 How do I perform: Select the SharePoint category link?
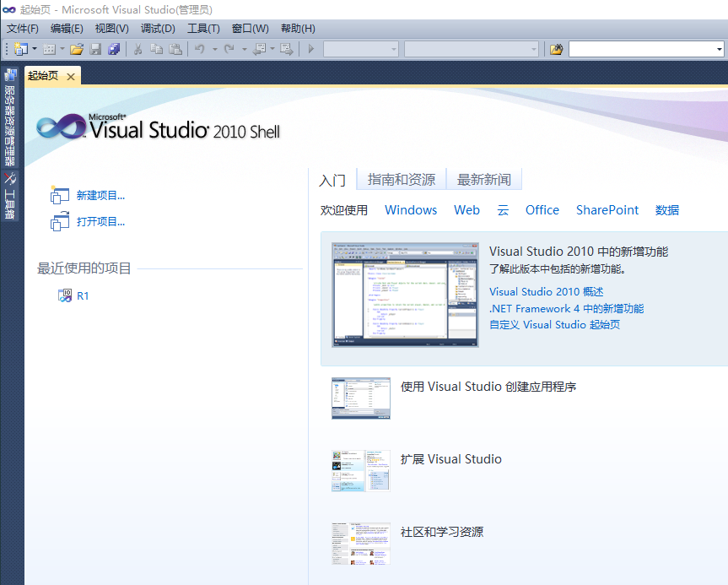607,210
